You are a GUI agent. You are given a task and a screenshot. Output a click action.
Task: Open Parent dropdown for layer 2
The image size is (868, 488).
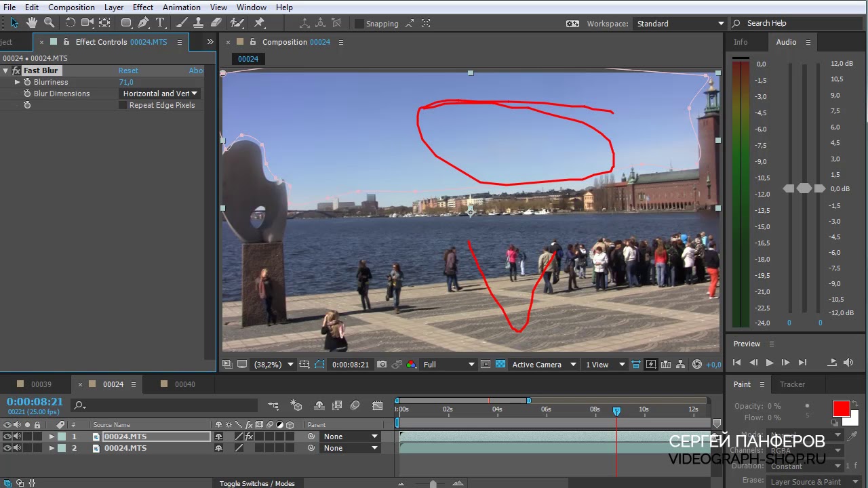coord(351,448)
